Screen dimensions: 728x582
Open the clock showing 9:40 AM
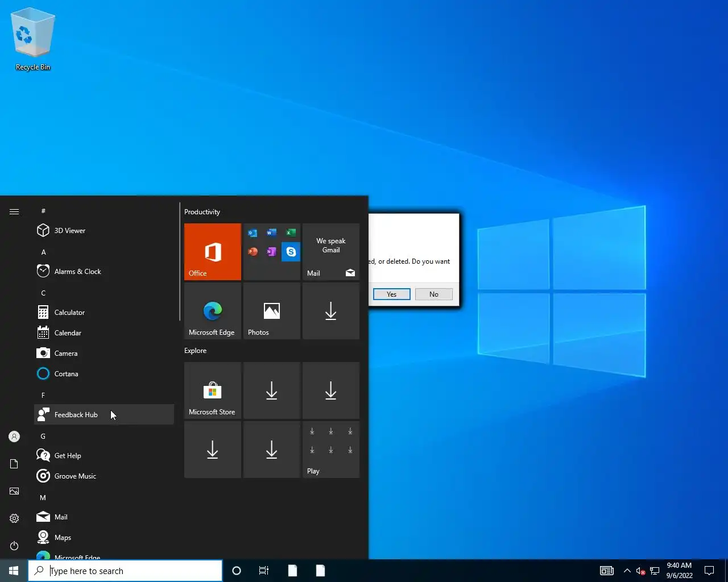679,571
